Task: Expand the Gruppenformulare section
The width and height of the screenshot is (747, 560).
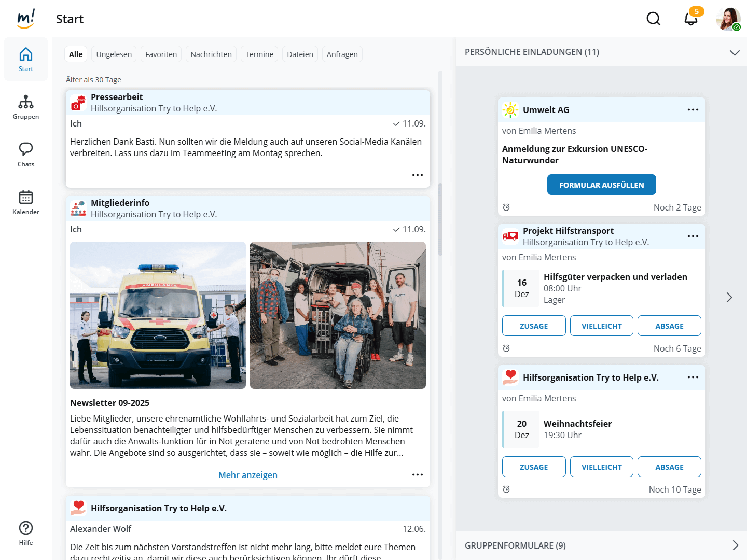Action: (x=735, y=545)
